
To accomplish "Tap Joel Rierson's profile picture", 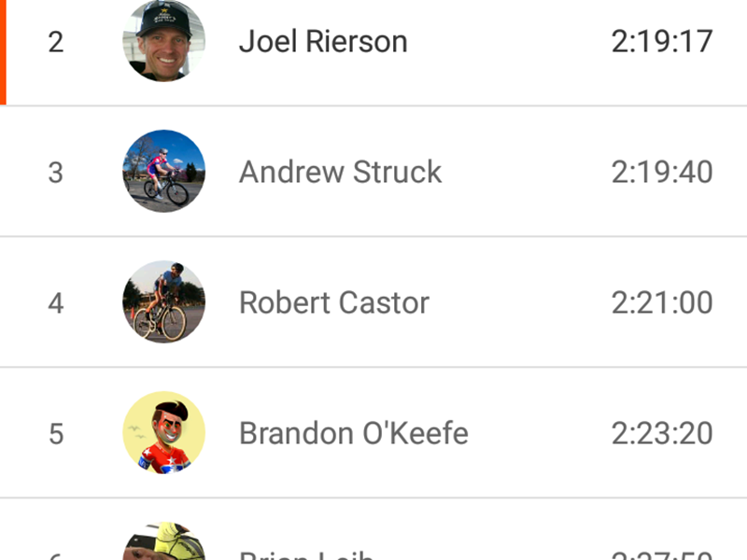I will 163,41.
